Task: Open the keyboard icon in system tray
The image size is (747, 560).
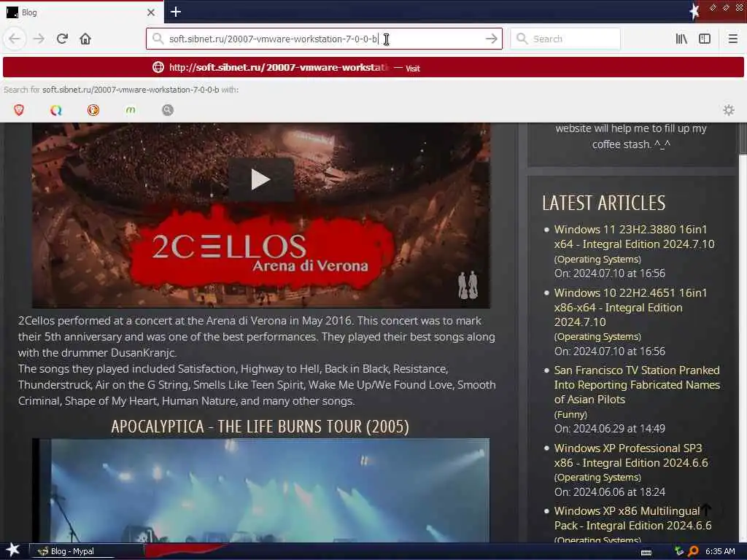Action: [x=646, y=552]
